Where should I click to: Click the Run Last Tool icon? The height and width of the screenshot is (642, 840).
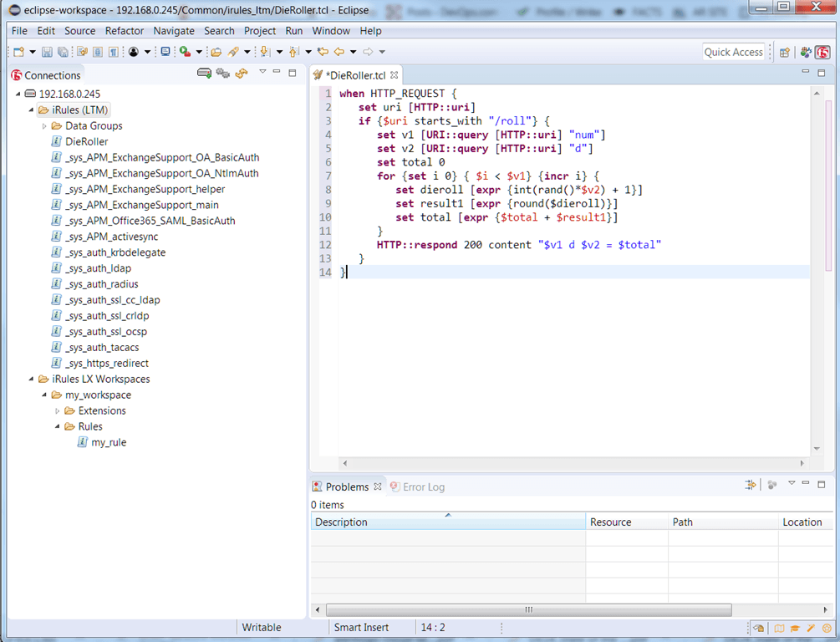pos(184,52)
